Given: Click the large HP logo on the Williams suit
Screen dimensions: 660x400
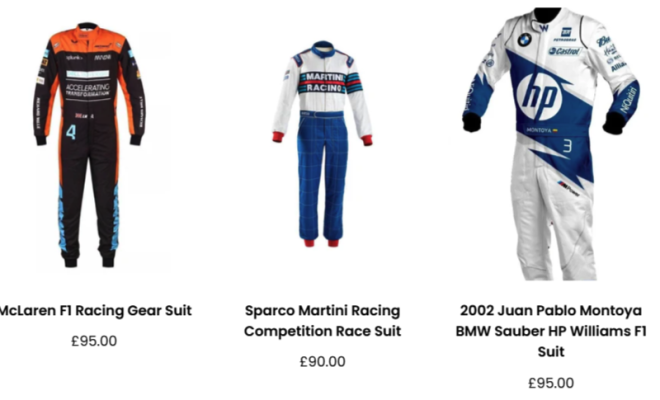Looking at the screenshot, I should coord(539,97).
